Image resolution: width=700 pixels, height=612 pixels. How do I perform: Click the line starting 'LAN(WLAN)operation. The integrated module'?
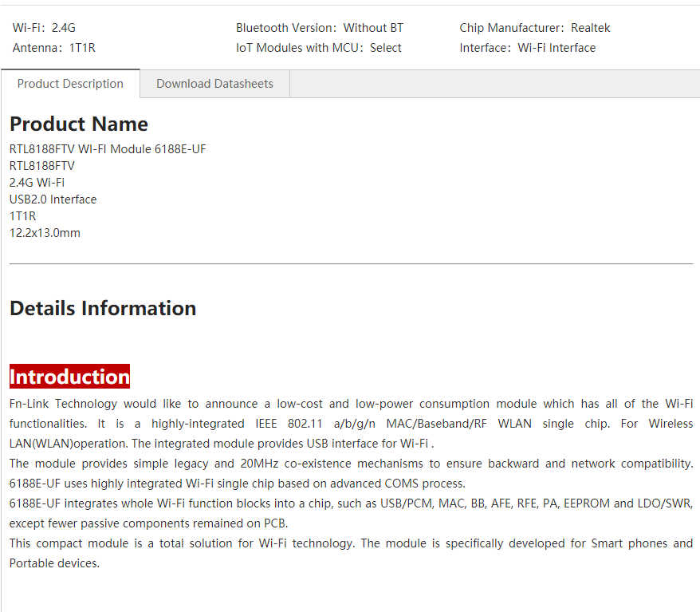(x=222, y=444)
